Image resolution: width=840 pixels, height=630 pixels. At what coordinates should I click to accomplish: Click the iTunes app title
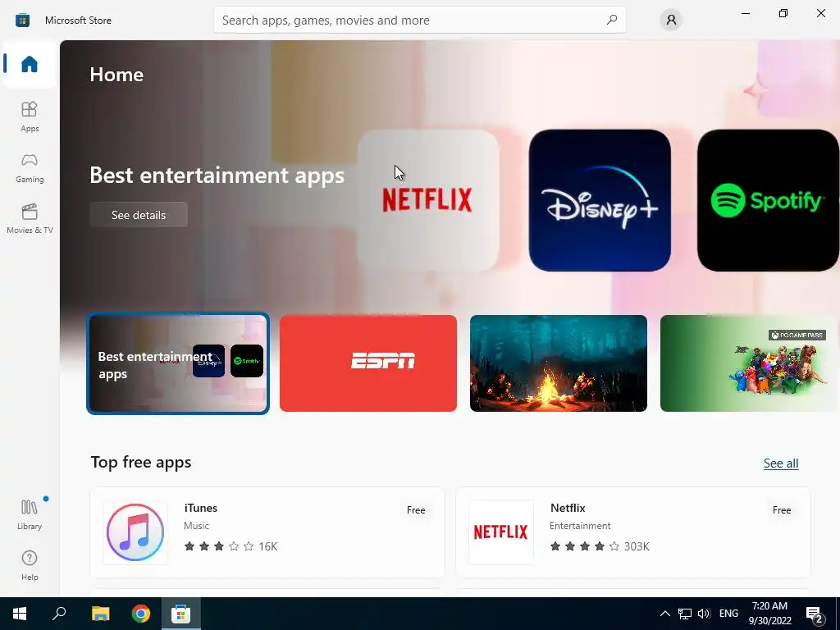click(x=201, y=508)
